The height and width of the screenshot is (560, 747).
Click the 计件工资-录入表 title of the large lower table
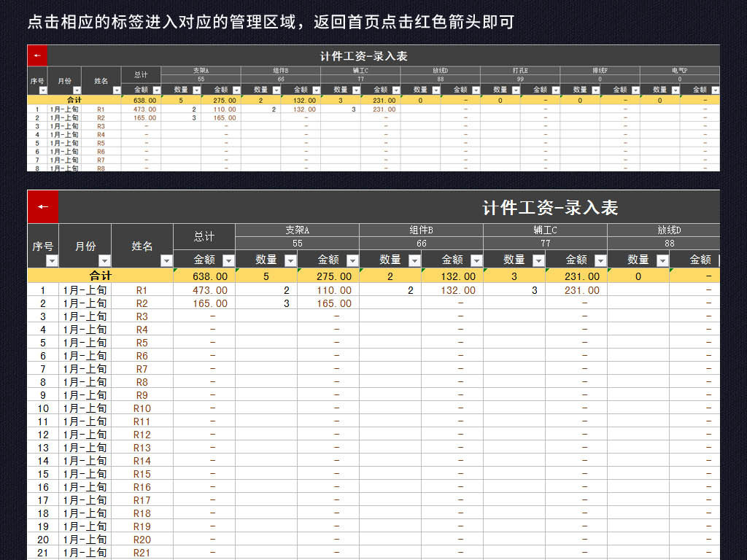[x=550, y=208]
